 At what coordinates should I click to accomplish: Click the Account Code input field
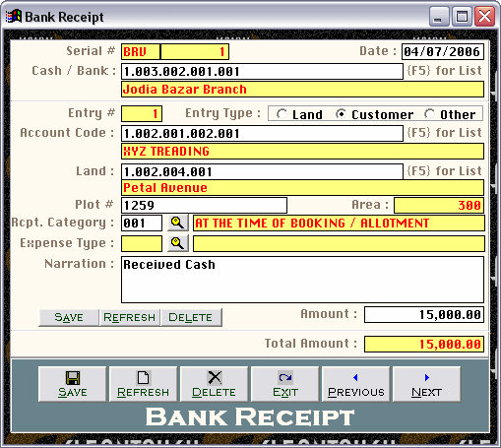pos(262,133)
